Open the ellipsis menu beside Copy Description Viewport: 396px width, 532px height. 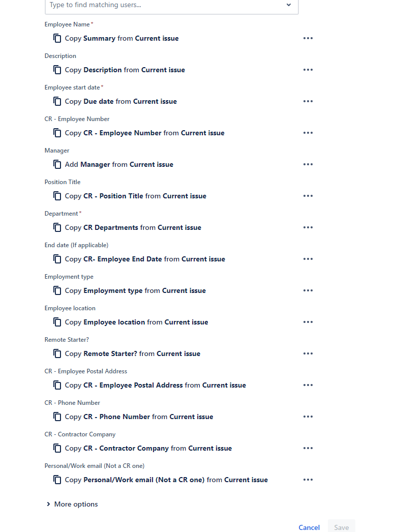[308, 70]
